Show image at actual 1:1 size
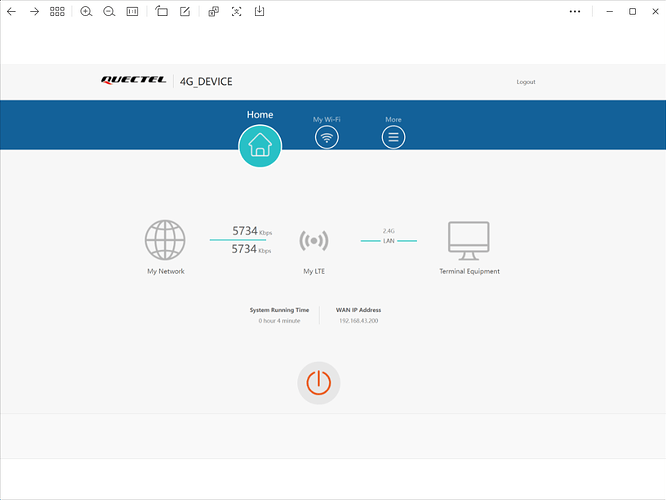 133,11
